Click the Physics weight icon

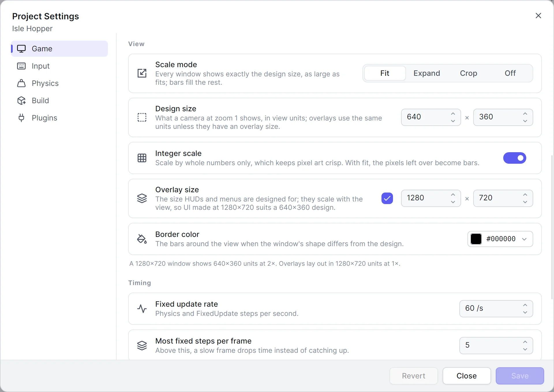(x=21, y=83)
